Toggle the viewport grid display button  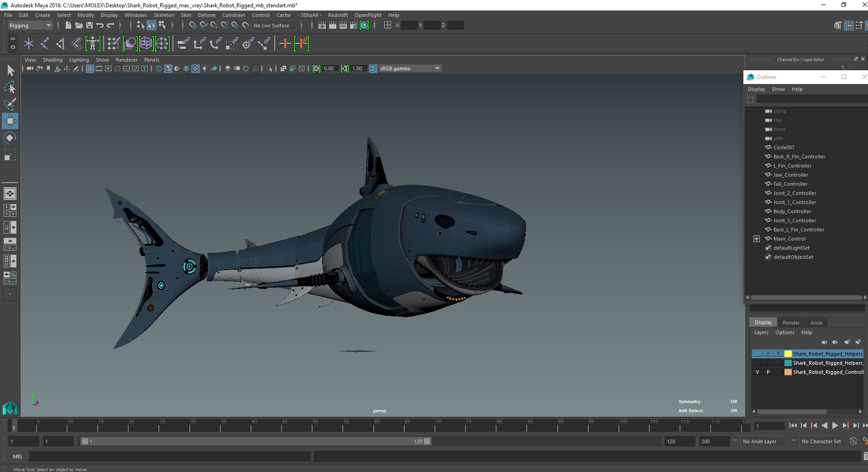90,68
